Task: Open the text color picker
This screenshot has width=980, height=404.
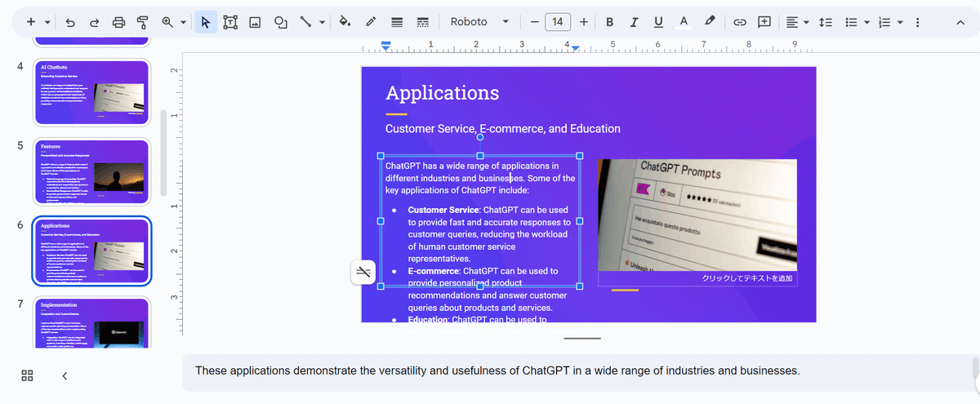Action: tap(684, 22)
